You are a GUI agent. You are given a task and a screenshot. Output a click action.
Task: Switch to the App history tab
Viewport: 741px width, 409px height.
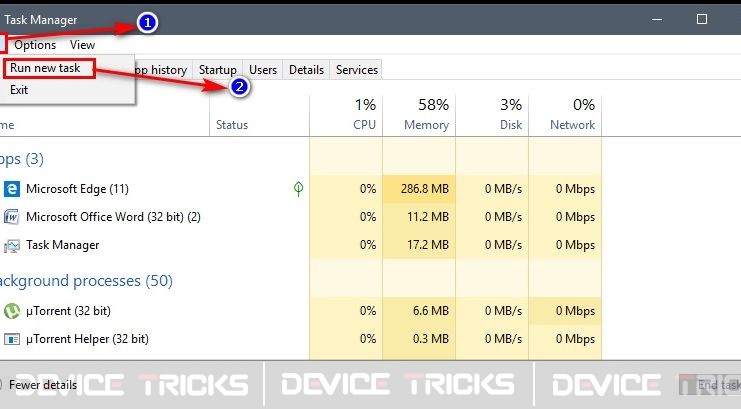coord(163,70)
